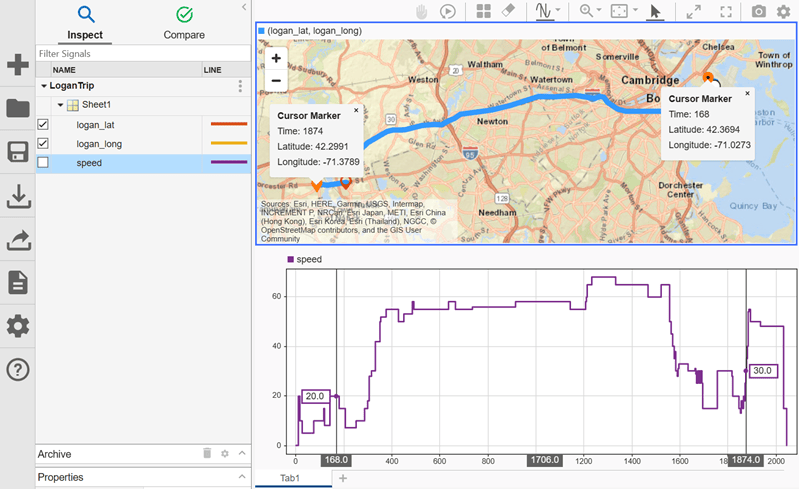The width and height of the screenshot is (799, 490).
Task: Uncheck the logan_lat signal checkbox
Action: pos(43,124)
